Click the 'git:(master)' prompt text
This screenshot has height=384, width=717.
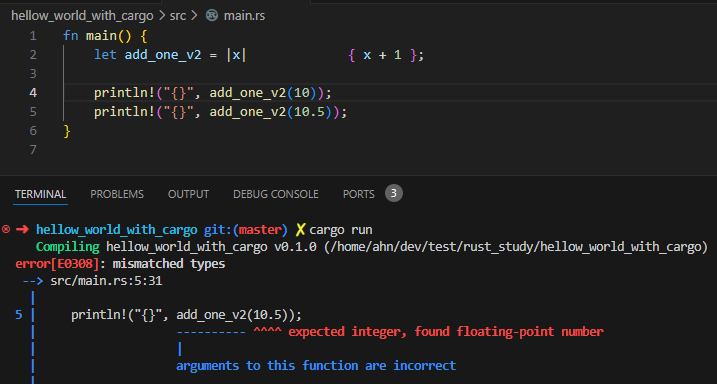coord(246,229)
